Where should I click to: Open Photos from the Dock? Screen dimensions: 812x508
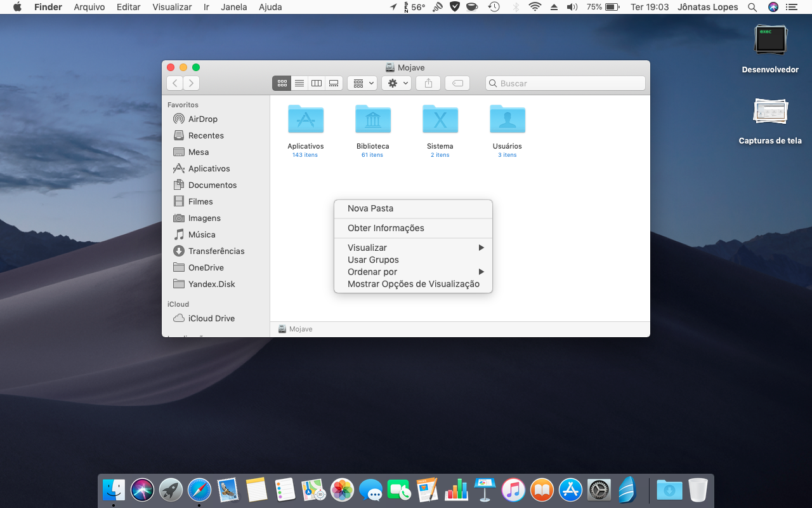point(342,490)
